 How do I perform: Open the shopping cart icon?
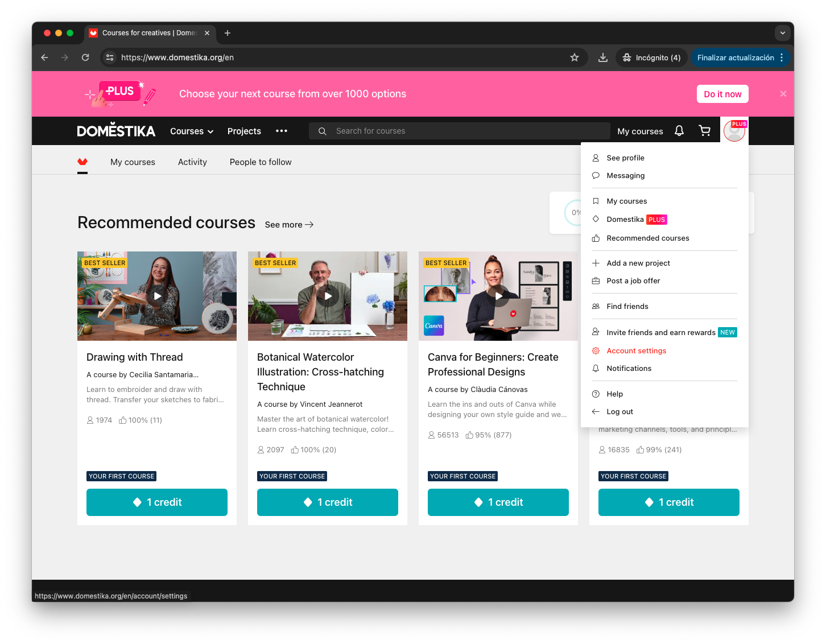[x=705, y=131]
